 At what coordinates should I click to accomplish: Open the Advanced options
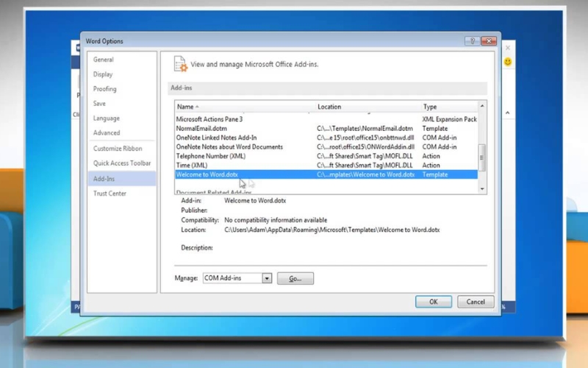tap(107, 133)
